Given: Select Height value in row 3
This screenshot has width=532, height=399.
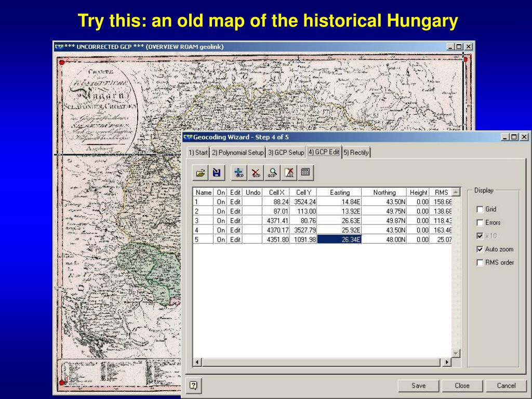Looking at the screenshot, I should pyautogui.click(x=418, y=221).
